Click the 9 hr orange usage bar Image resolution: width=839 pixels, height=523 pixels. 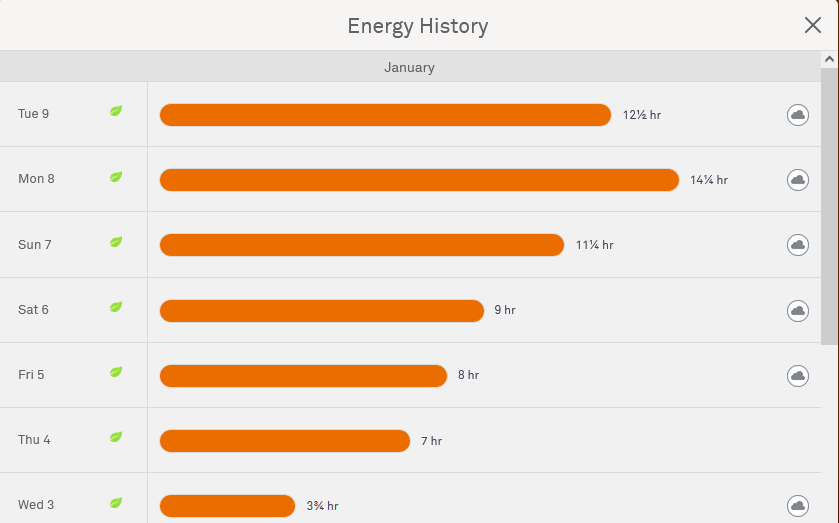point(321,310)
